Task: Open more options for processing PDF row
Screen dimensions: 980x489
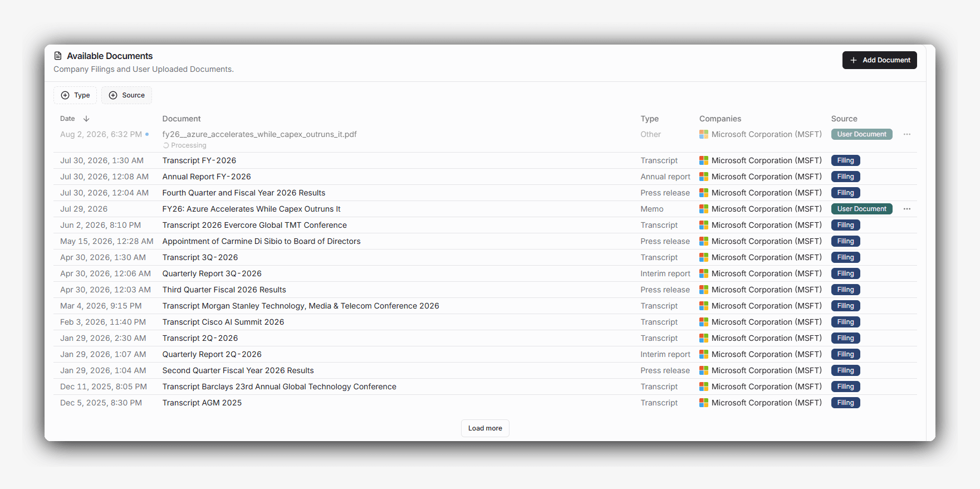Action: coord(907,134)
